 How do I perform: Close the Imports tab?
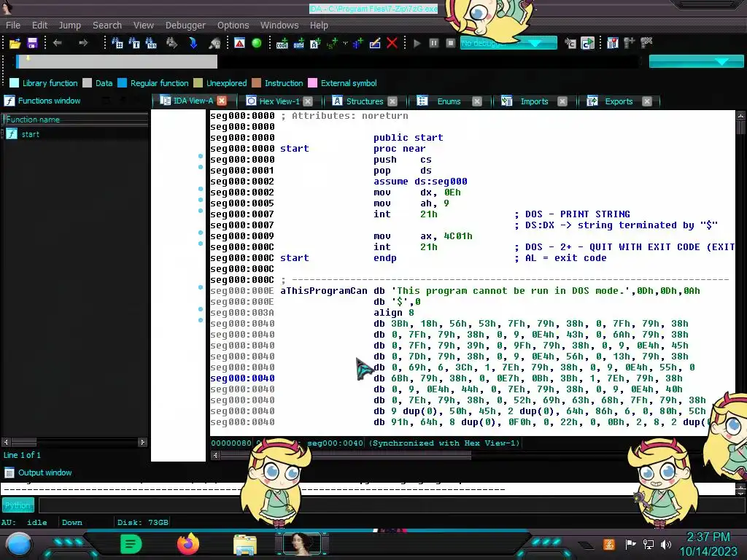tap(562, 101)
